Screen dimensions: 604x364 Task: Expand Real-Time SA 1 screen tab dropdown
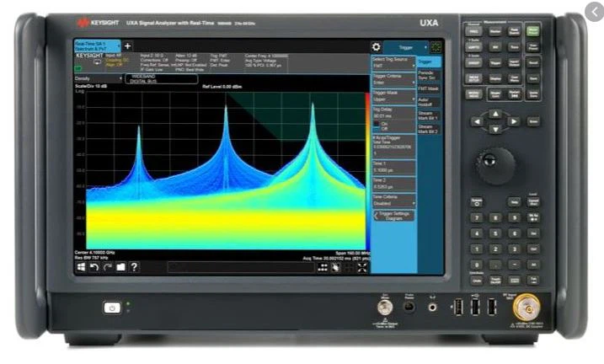click(x=118, y=46)
